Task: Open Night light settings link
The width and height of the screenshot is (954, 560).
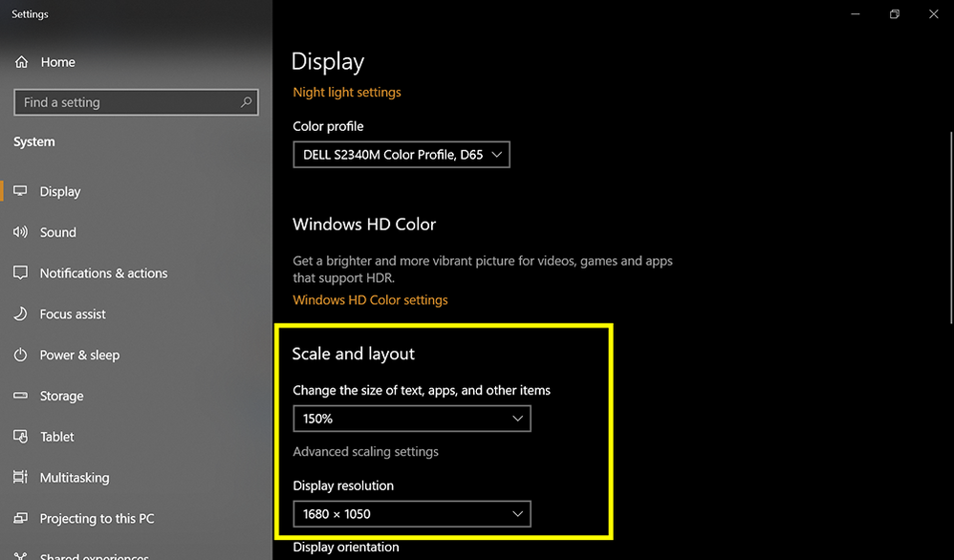Action: point(347,93)
